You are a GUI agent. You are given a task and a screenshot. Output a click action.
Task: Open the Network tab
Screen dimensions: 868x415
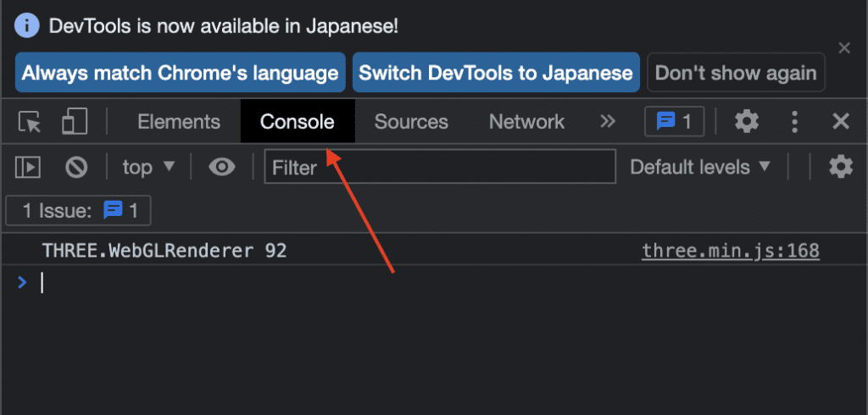(x=527, y=122)
